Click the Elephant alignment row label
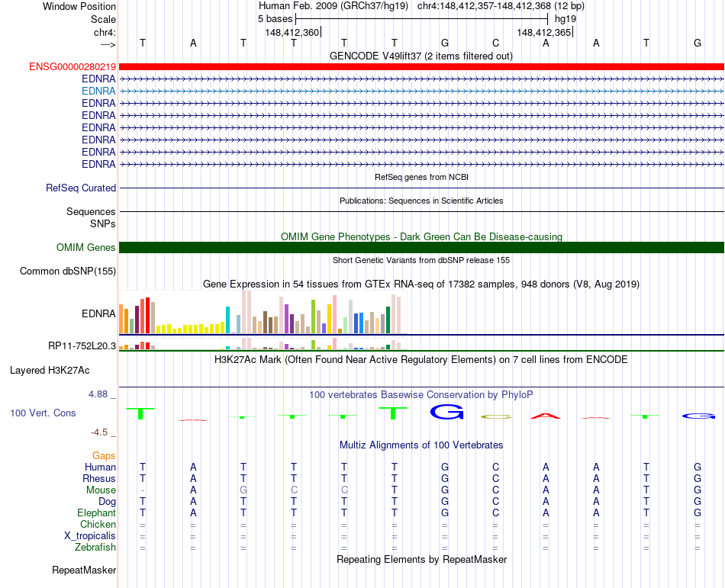Viewport: 725px width, 588px height. click(97, 513)
